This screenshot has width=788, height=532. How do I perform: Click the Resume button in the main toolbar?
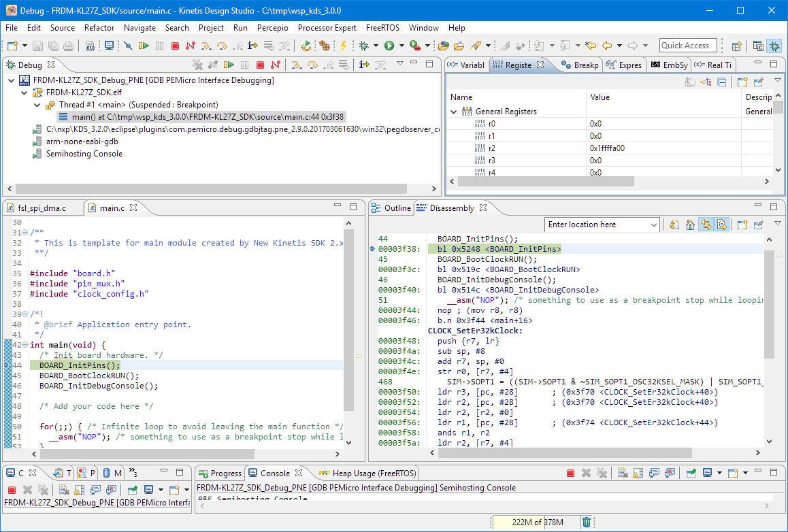coord(144,46)
